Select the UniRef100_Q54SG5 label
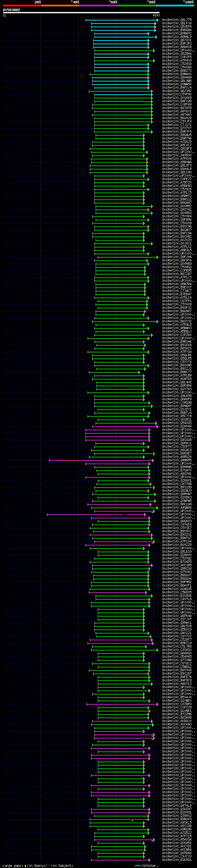The height and width of the screenshot is (868, 197). pyautogui.click(x=177, y=423)
